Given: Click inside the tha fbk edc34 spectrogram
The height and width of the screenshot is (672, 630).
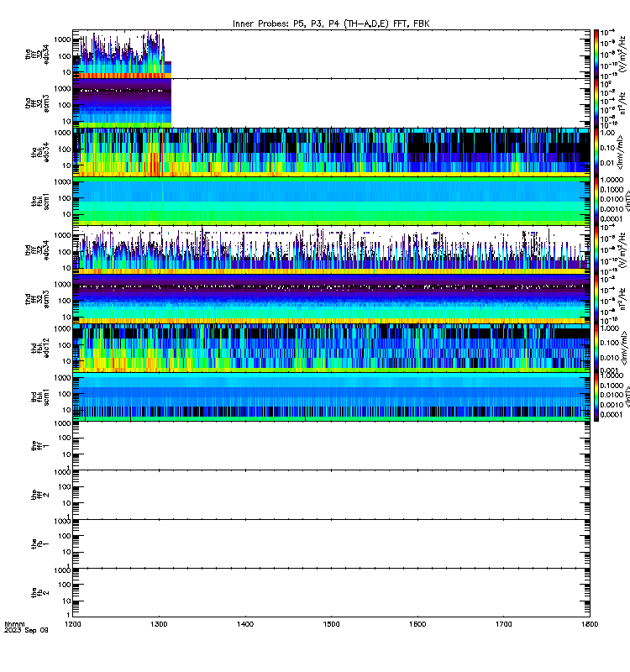Looking at the screenshot, I should (331, 152).
